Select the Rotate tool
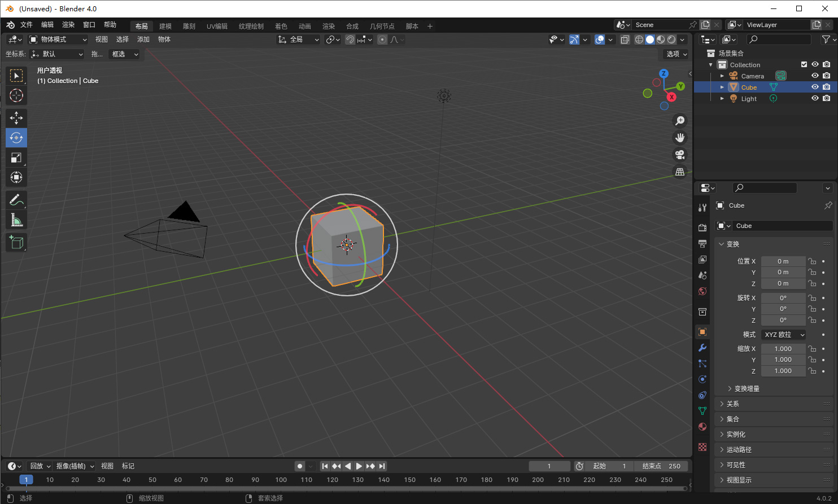 tap(16, 138)
